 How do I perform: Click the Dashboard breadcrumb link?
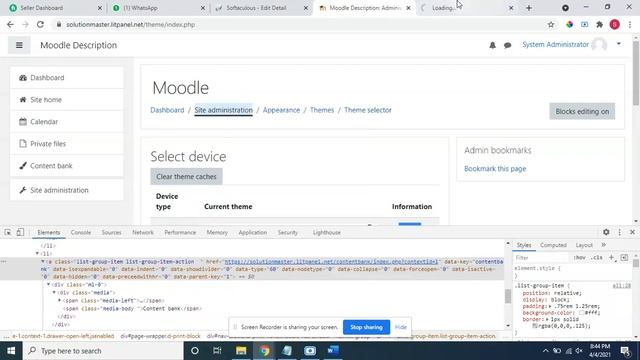(167, 110)
